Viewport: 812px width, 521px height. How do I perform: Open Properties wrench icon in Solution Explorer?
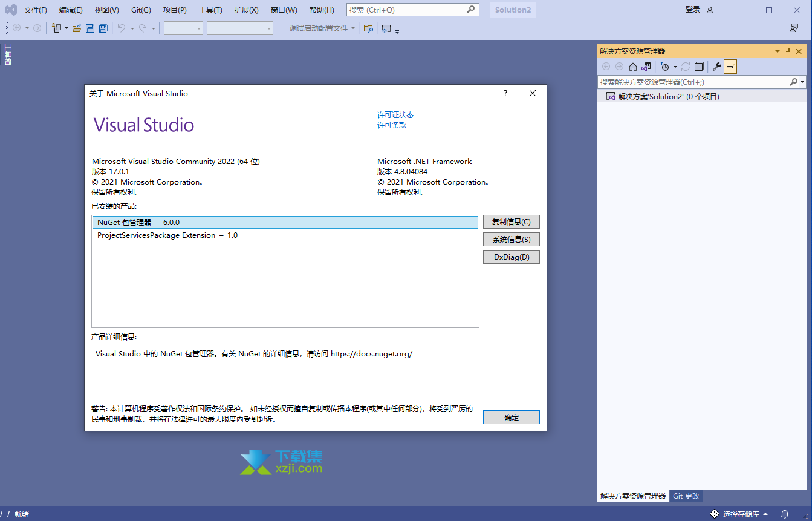click(717, 67)
